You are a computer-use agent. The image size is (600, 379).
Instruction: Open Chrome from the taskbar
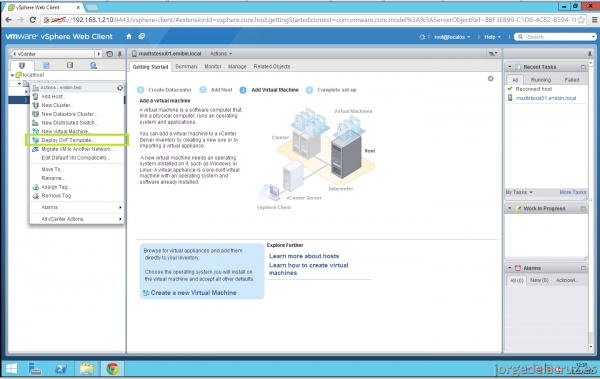(x=112, y=369)
